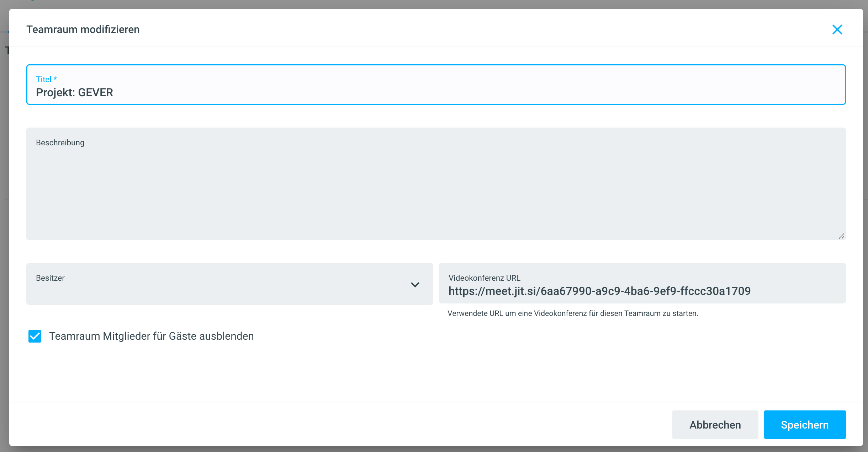This screenshot has height=452, width=868.
Task: Click the Videokonferenz URL helper text
Action: pyautogui.click(x=573, y=313)
